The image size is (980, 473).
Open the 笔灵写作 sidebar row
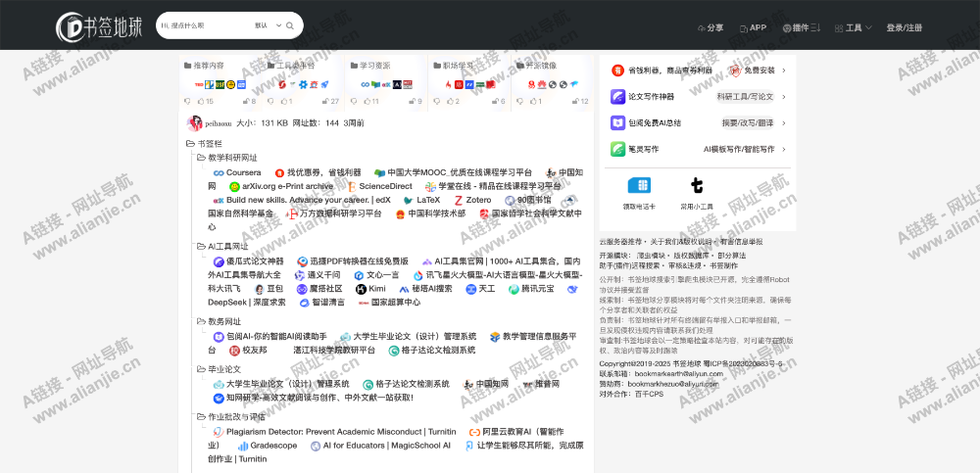pyautogui.click(x=698, y=149)
